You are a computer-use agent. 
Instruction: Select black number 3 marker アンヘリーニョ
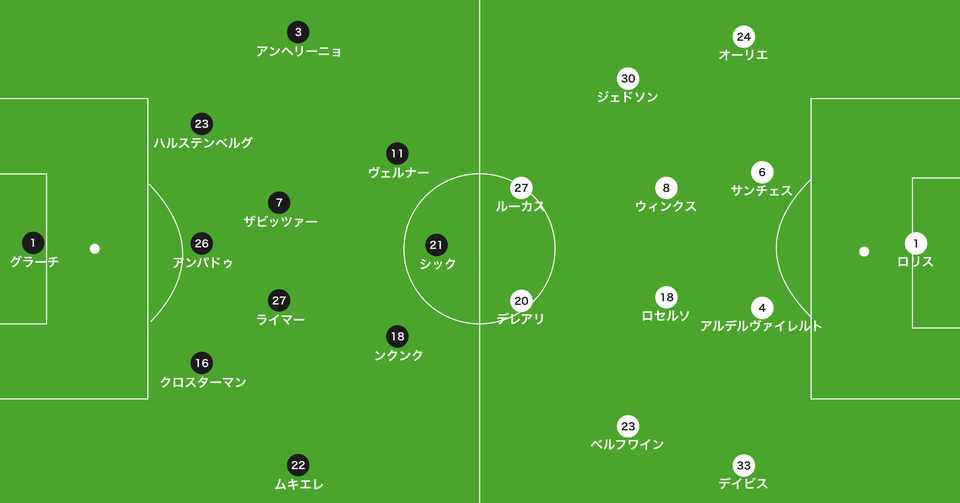[x=298, y=32]
